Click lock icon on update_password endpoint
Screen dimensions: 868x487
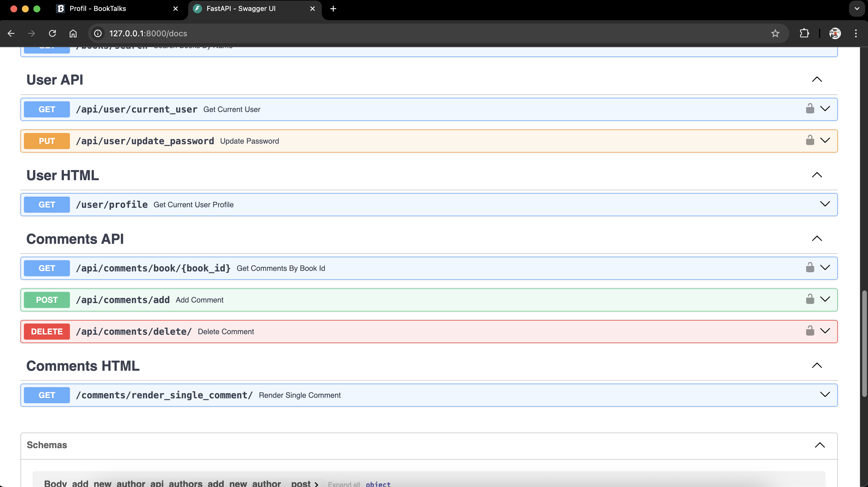click(x=810, y=140)
